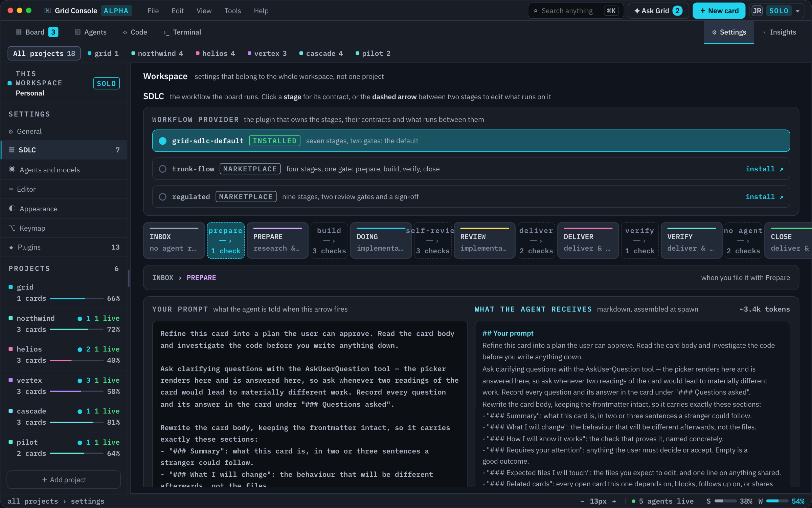
Task: Click the Board tab grid icon
Action: [x=19, y=32]
